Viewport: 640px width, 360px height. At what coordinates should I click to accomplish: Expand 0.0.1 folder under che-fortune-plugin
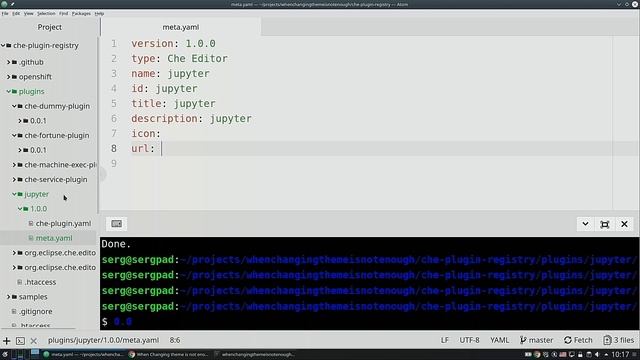point(20,150)
